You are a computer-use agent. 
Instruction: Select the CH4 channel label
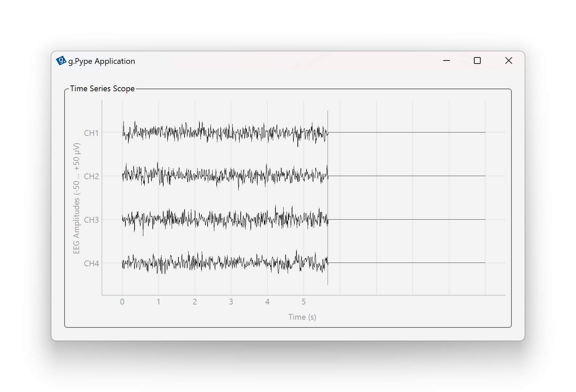91,264
